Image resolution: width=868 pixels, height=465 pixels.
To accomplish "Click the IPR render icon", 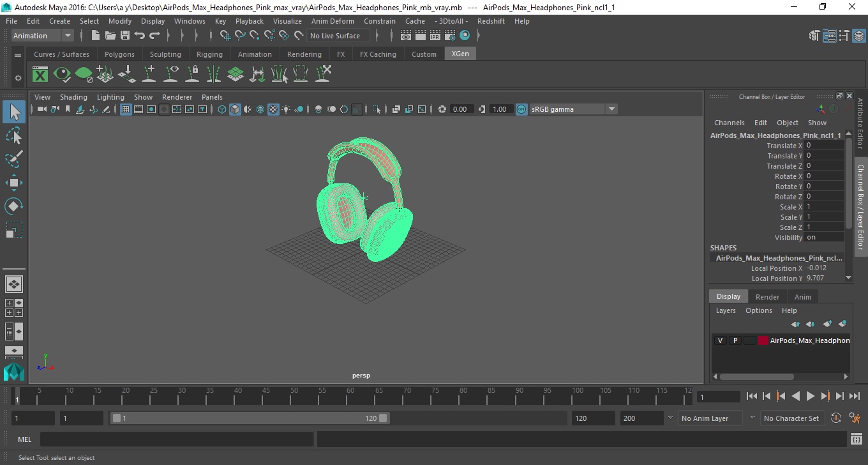I will 435,36.
